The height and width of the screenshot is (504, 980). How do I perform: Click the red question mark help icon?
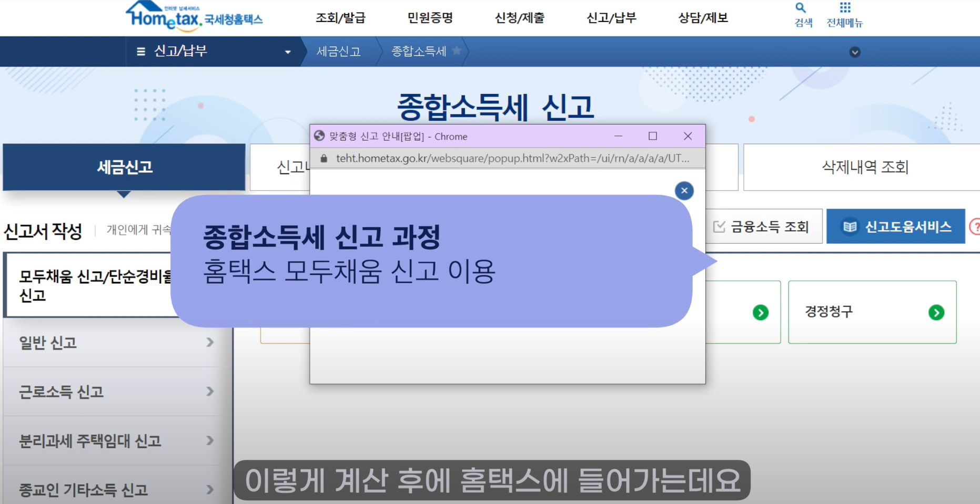point(975,227)
